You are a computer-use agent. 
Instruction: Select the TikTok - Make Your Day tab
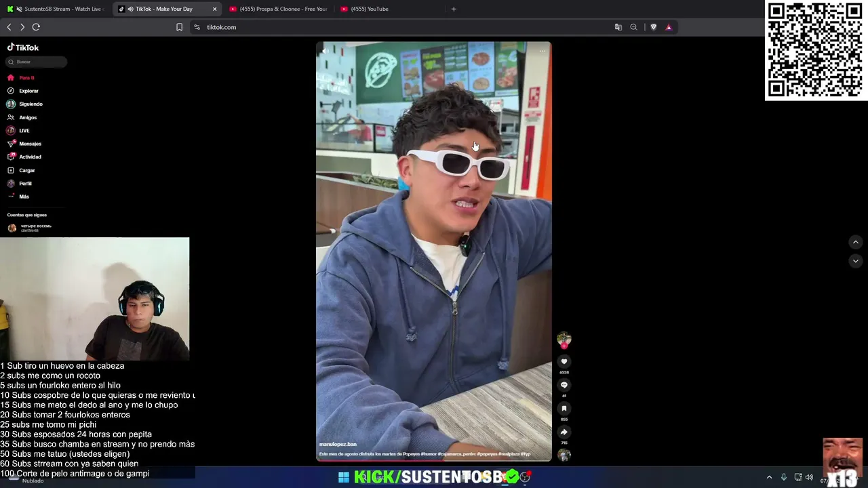click(x=166, y=9)
